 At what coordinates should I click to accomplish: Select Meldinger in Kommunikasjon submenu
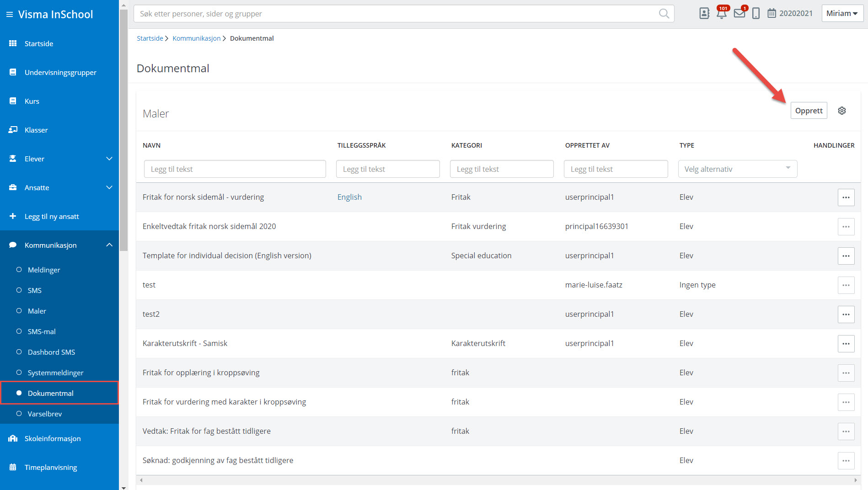click(44, 270)
